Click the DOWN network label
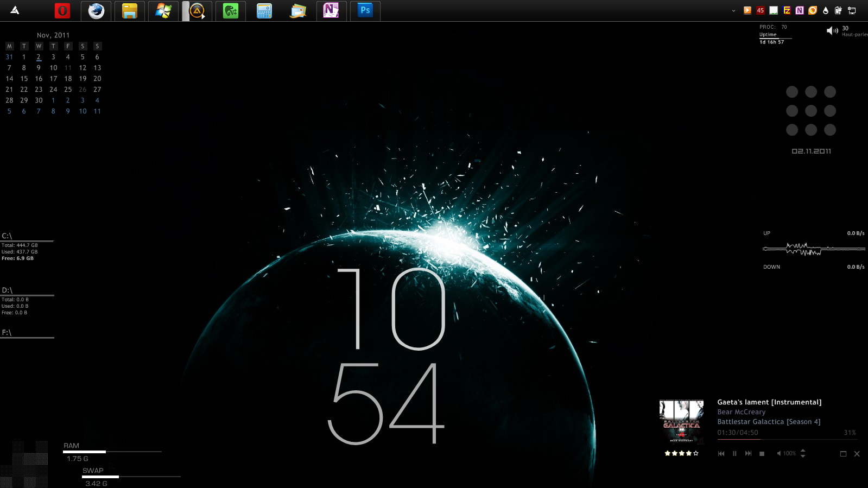This screenshot has height=488, width=868. 771,267
